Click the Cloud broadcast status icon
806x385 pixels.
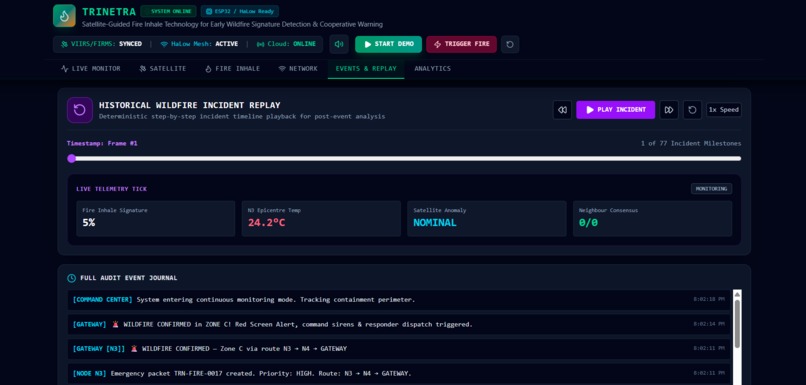pyautogui.click(x=260, y=44)
